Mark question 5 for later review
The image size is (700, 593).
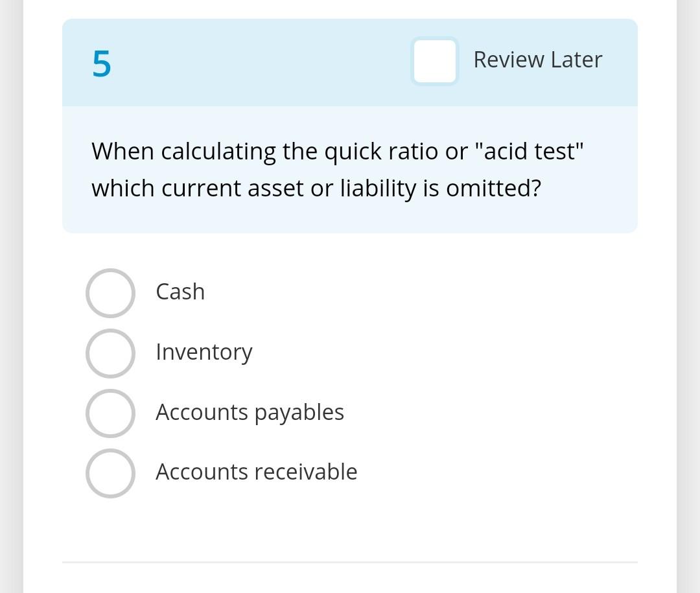pos(434,62)
